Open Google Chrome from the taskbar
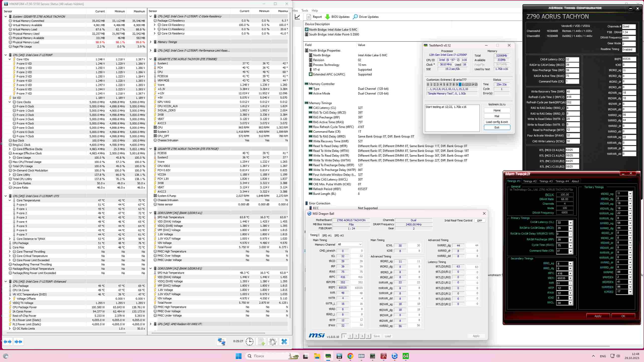Screen dimensions: 644x362 pyautogui.click(x=350, y=356)
